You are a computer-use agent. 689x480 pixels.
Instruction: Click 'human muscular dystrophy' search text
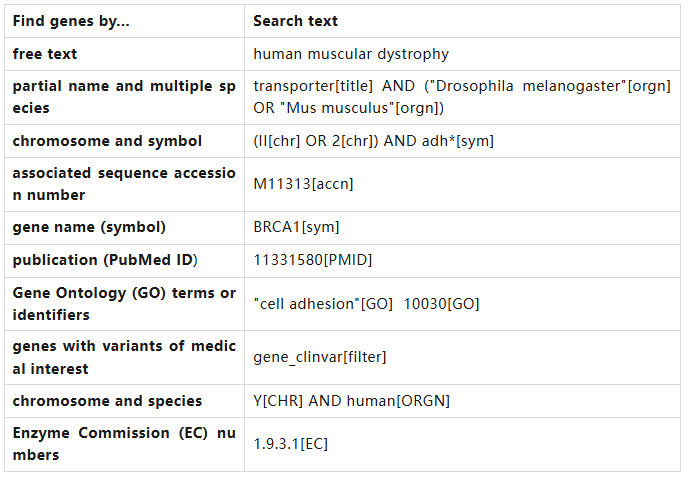pyautogui.click(x=351, y=54)
